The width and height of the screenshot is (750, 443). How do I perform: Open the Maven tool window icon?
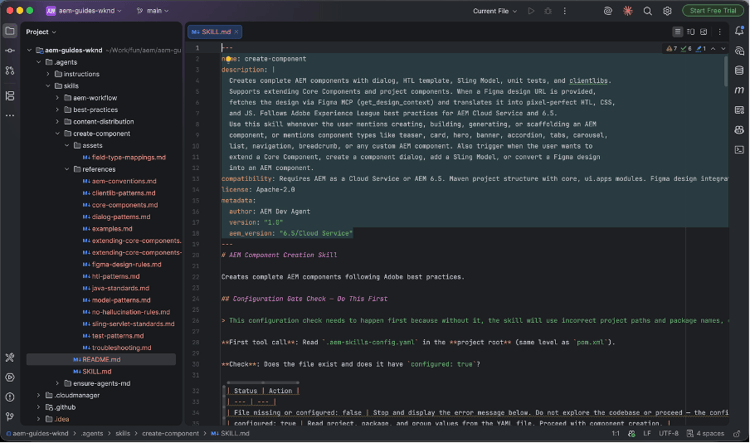pos(739,90)
